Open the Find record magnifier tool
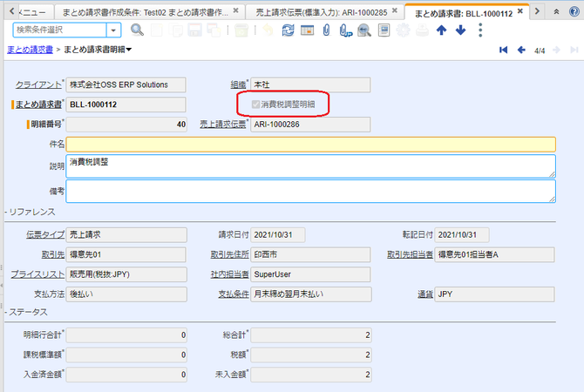584x392 pixels. point(137,30)
